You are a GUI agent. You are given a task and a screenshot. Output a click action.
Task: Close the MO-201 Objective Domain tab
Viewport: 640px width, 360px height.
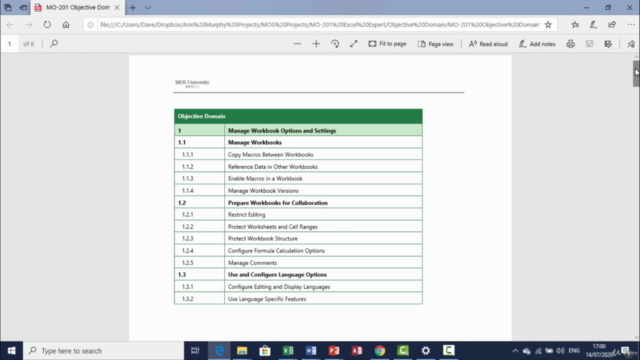pyautogui.click(x=117, y=7)
